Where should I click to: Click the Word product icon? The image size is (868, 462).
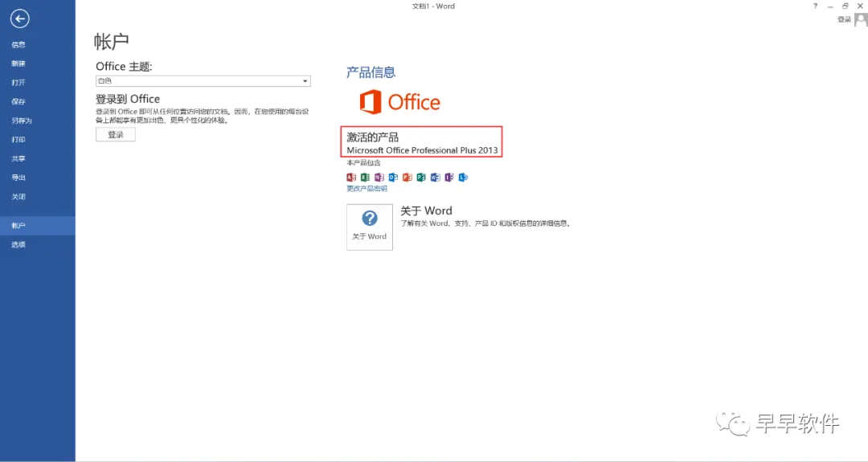point(435,177)
